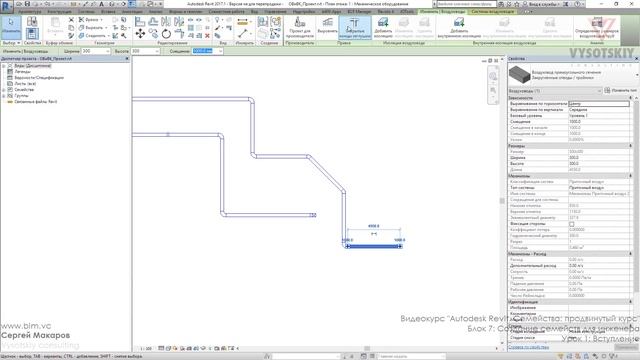This screenshot has height=360, width=640.
Task: Click the Trim/Extend to corner icon
Action: 179,34
